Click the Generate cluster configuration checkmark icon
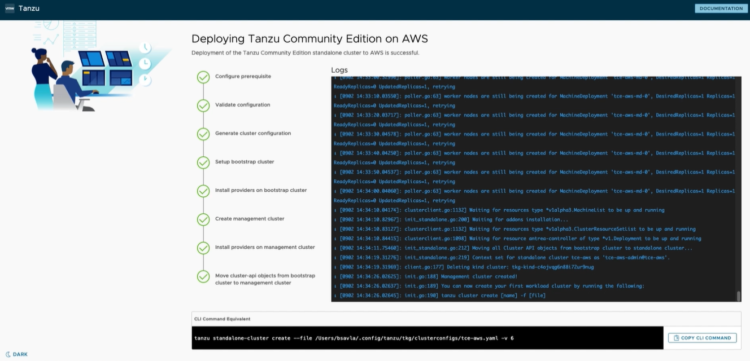The image size is (750, 361). point(203,134)
